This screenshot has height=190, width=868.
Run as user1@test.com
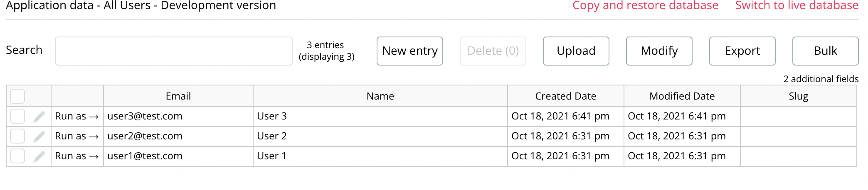coord(77,156)
